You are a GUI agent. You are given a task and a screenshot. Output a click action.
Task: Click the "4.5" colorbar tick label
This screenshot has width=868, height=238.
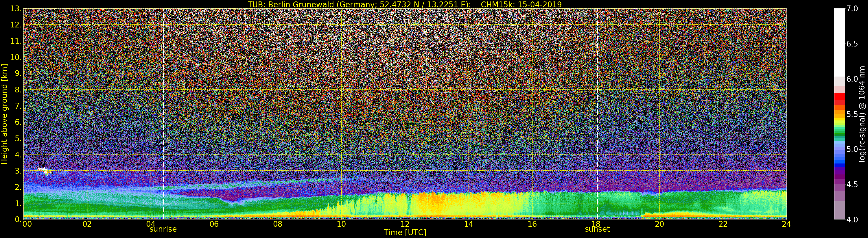click(852, 184)
